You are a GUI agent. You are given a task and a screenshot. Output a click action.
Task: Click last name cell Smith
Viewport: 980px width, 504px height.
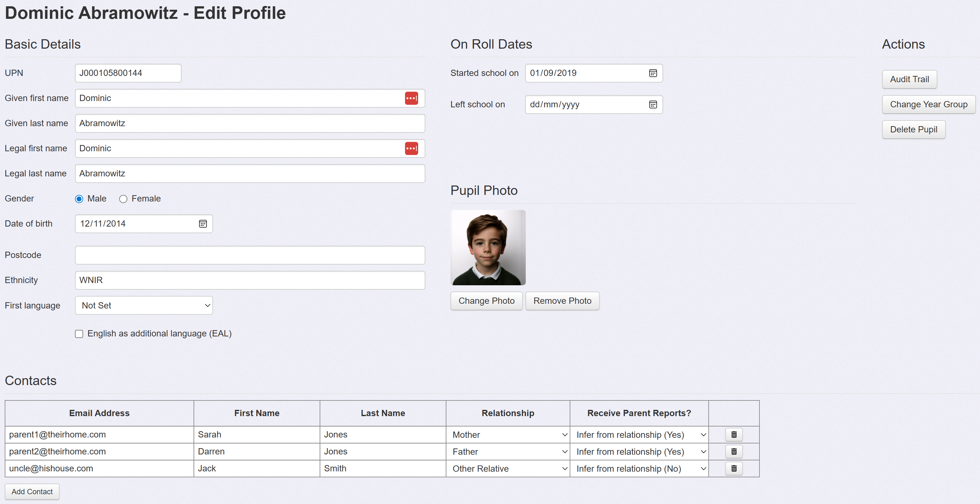383,468
